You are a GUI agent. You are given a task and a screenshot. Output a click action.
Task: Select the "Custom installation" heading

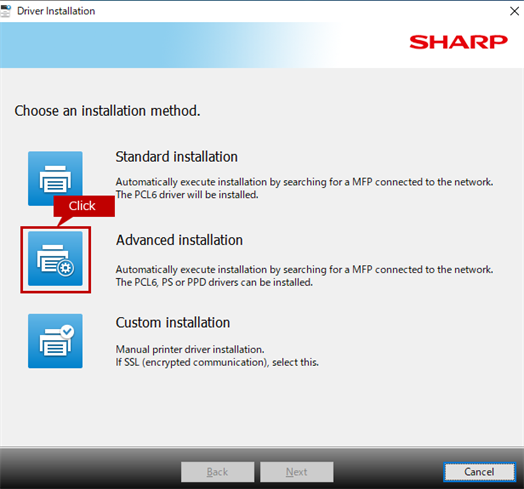173,323
